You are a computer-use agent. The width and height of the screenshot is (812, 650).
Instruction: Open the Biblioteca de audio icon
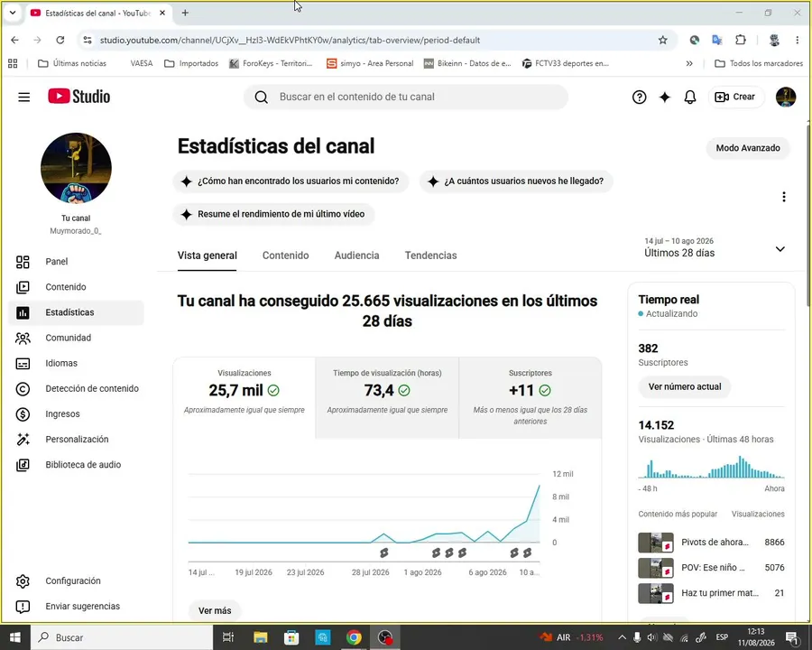click(23, 465)
